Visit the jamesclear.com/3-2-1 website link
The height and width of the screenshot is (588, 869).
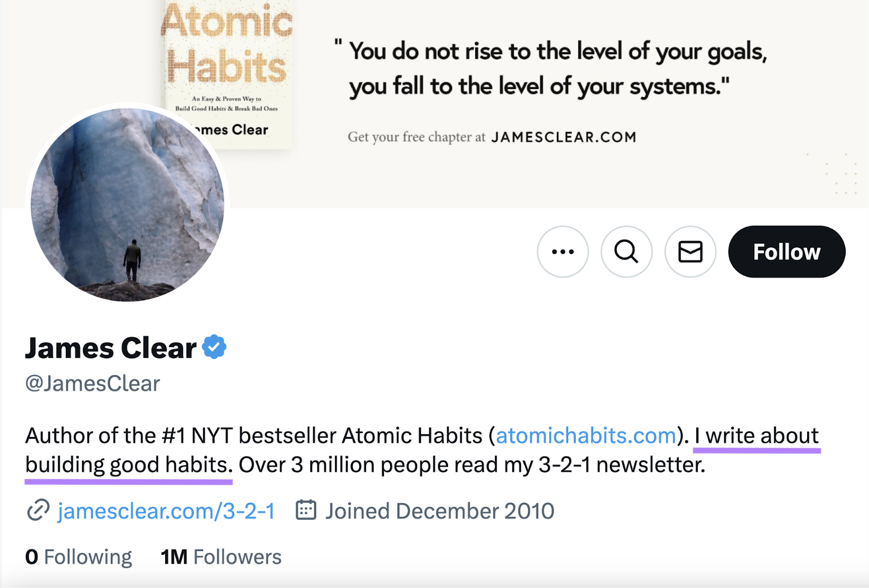(x=165, y=510)
